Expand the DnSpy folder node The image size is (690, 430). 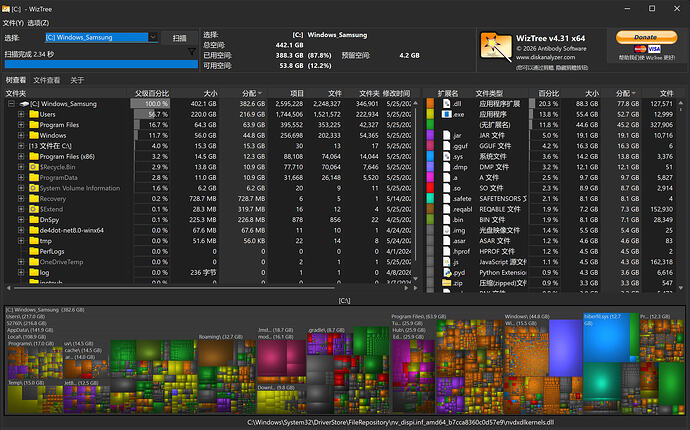[21, 220]
